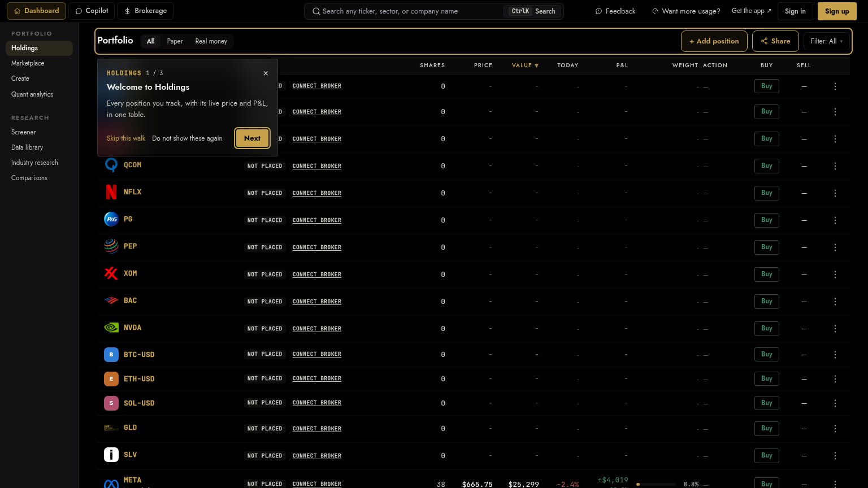The image size is (868, 488).
Task: Select the All portfolio tab
Action: coord(151,41)
